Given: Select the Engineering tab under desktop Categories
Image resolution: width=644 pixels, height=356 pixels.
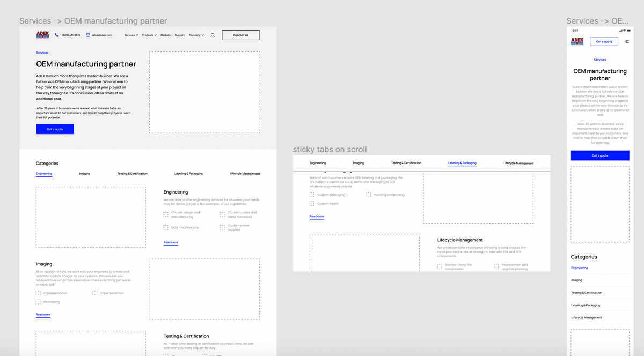Looking at the screenshot, I should [x=44, y=174].
